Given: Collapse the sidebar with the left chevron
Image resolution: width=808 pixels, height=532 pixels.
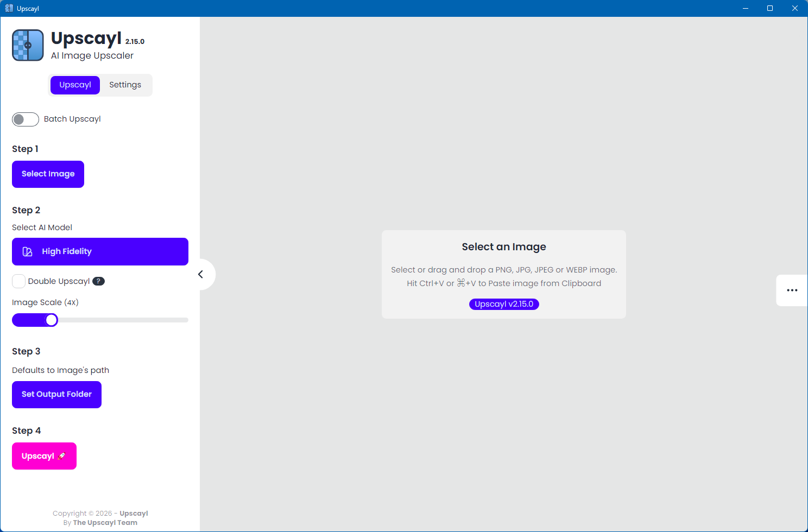Looking at the screenshot, I should 201,274.
